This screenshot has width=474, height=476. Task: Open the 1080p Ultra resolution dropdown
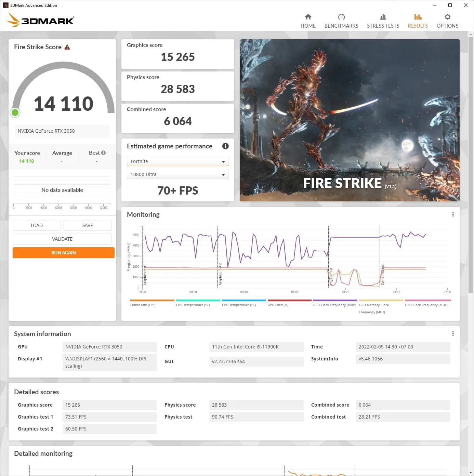(x=177, y=174)
